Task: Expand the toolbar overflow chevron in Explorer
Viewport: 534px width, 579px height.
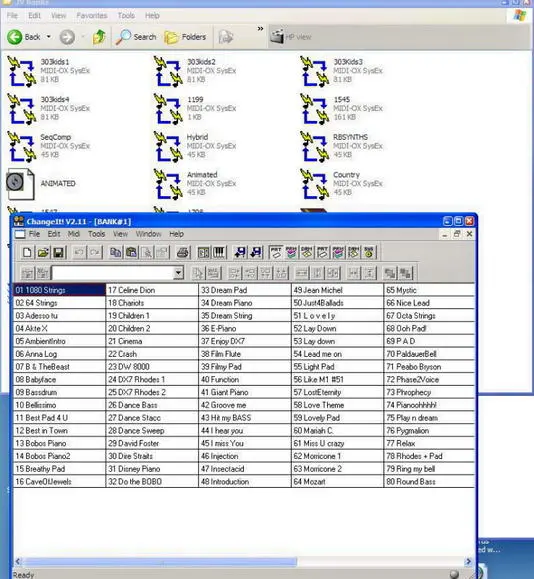Action: (x=260, y=29)
